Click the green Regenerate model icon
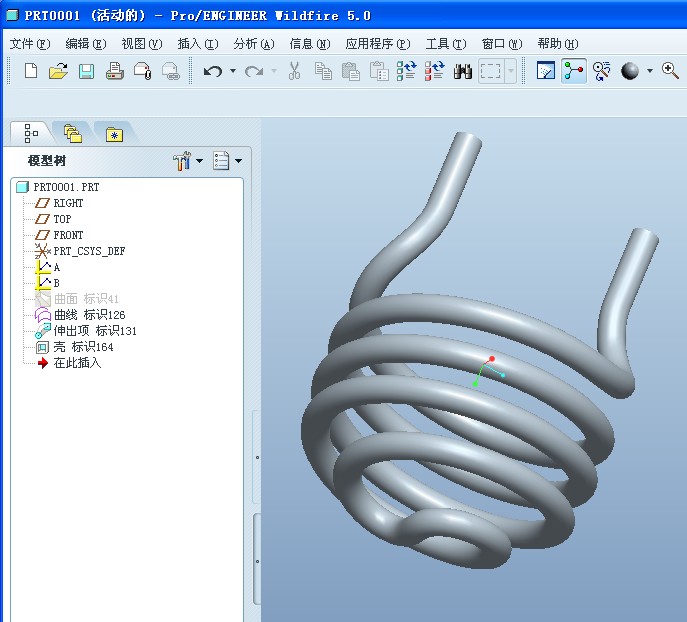The height and width of the screenshot is (622, 687). pyautogui.click(x=406, y=71)
